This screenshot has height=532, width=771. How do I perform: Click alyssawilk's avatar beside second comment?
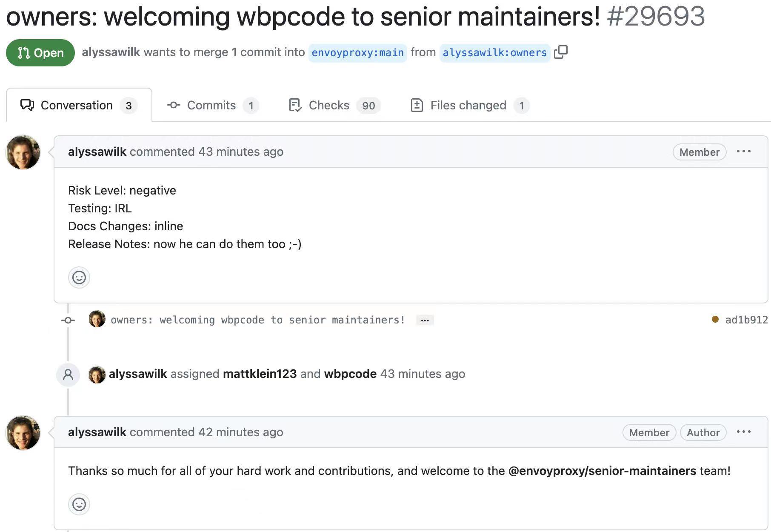23,432
